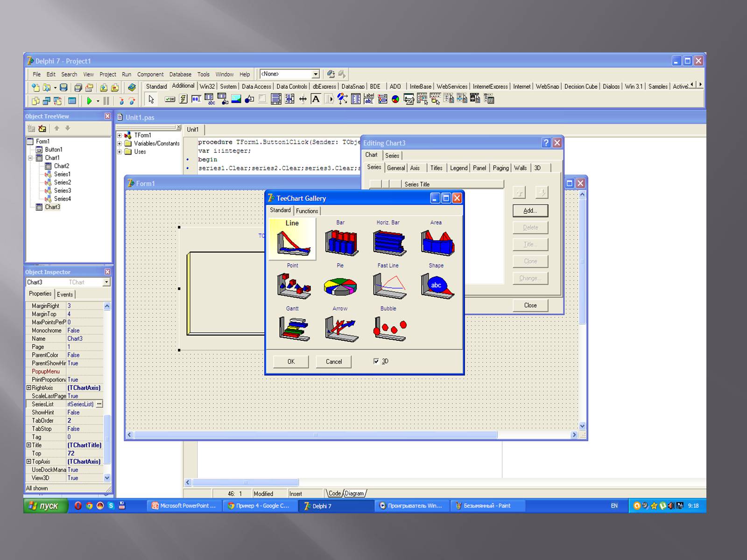
Task: Click the View Form icon
Action: [47, 100]
